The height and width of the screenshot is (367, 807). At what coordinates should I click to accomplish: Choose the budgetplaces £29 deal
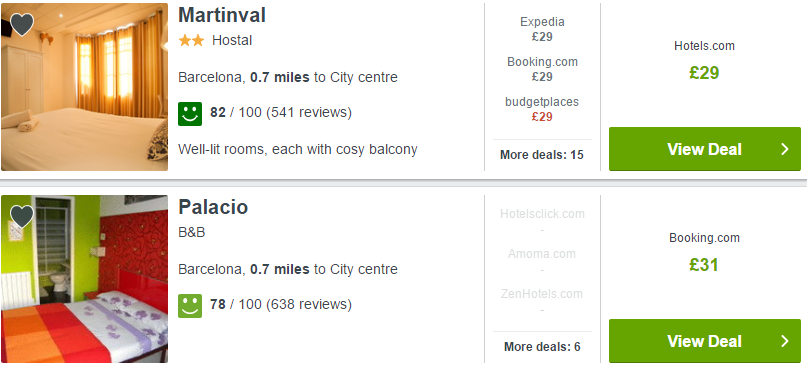[542, 110]
